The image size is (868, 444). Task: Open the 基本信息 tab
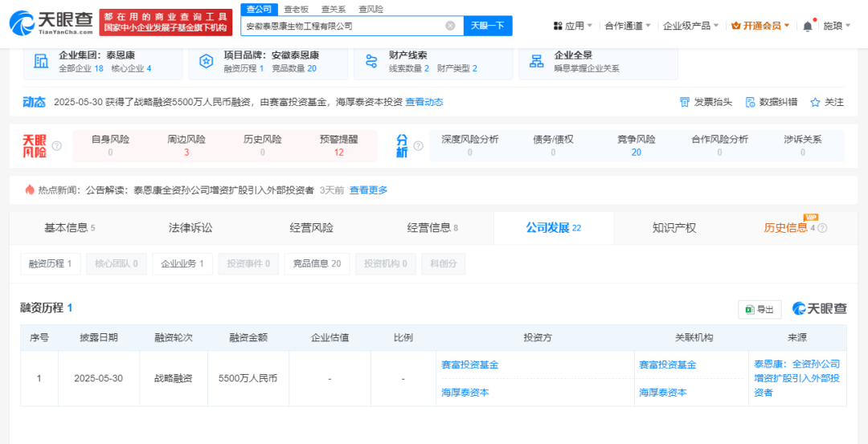[x=70, y=228]
